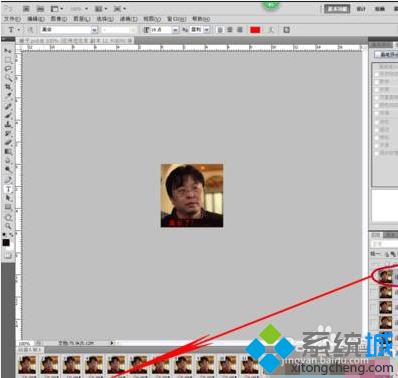398x378 pixels.
Task: Open the black foreground color picker
Action: (6, 242)
